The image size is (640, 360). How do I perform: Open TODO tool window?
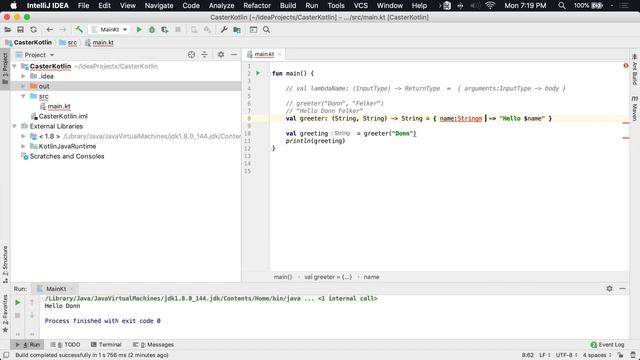point(65,344)
